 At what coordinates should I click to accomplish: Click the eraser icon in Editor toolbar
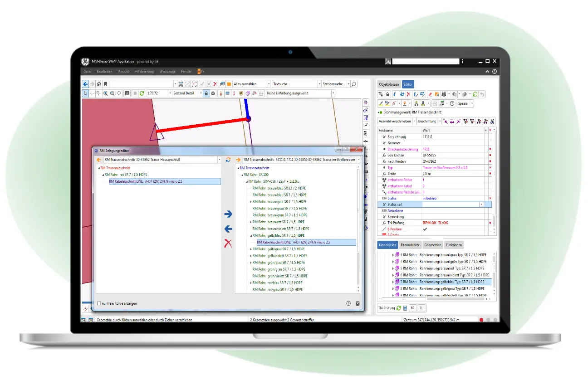point(430,94)
